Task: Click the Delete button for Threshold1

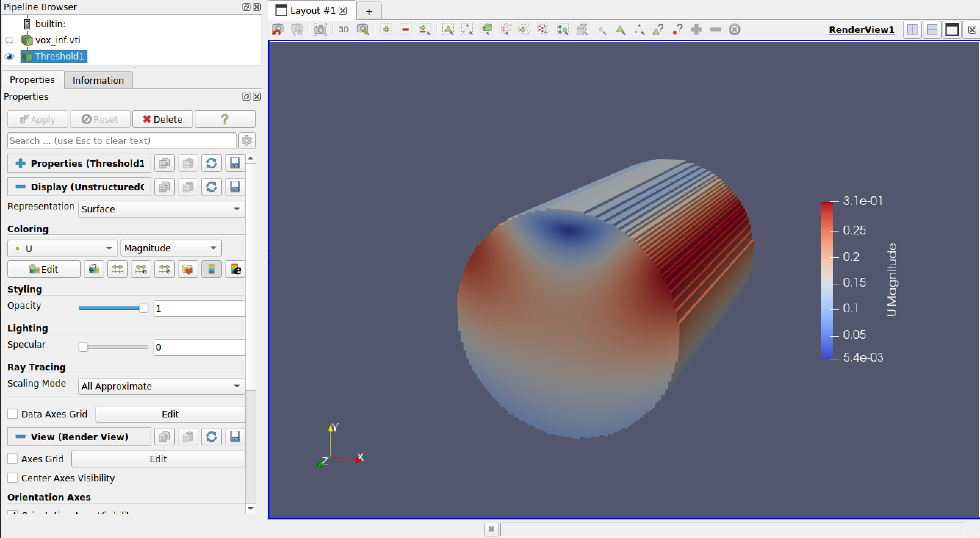Action: click(162, 119)
